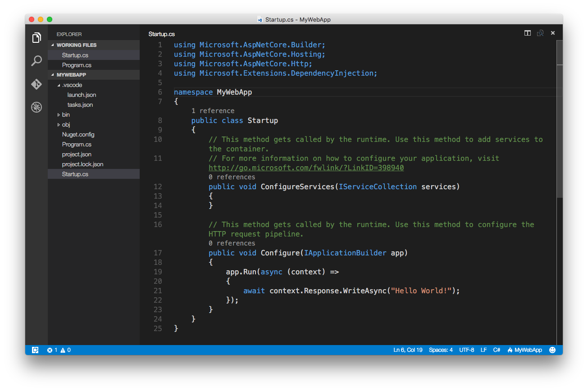Screen dimensions: 588x391
Task: Change indentation via Spaces: 4
Action: click(441, 350)
